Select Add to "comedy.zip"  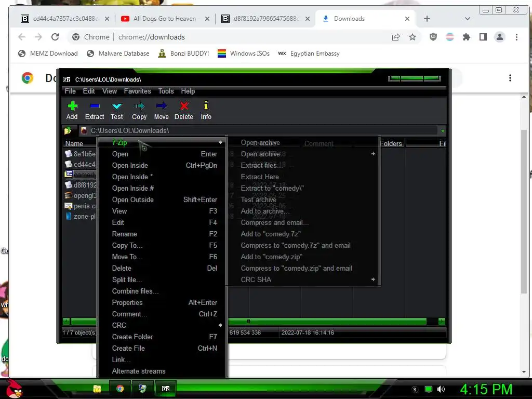271,257
